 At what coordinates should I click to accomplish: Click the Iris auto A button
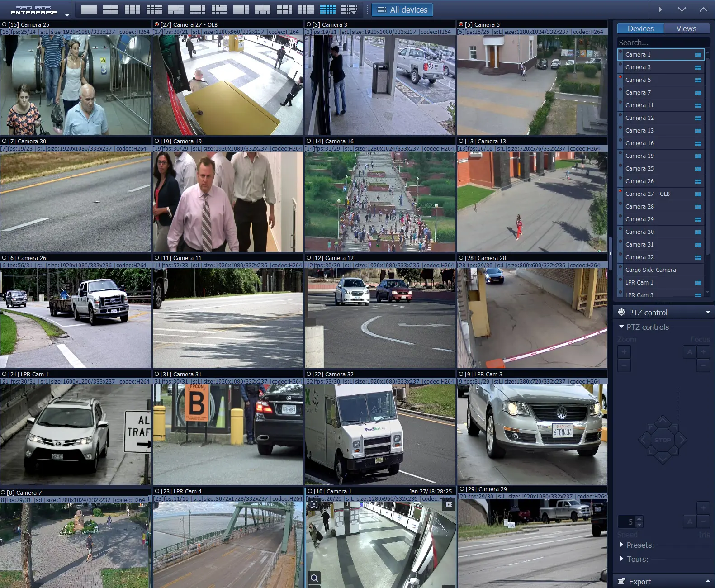tap(690, 522)
